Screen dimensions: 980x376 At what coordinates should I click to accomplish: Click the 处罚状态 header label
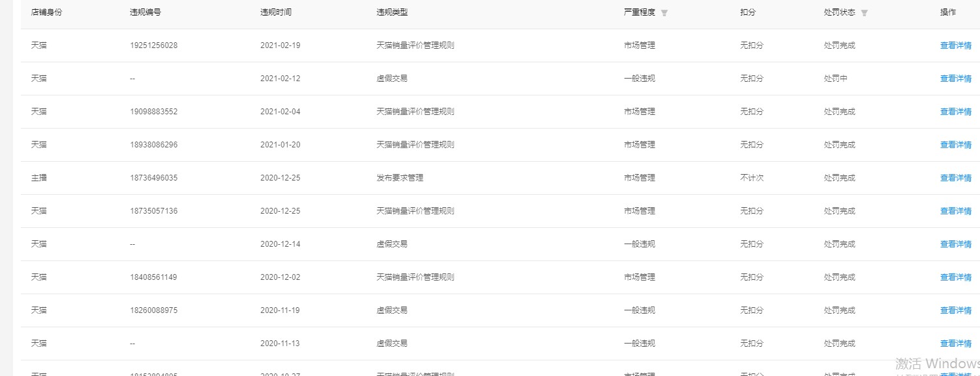[x=840, y=12]
